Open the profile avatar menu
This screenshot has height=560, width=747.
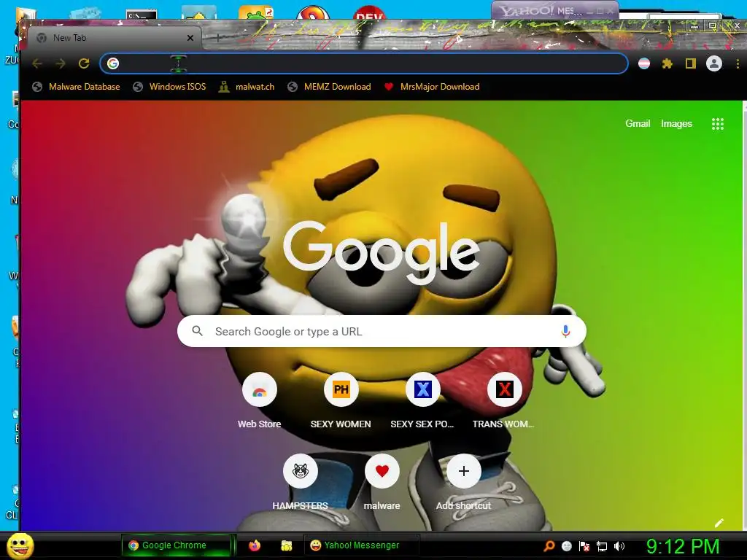pos(713,63)
